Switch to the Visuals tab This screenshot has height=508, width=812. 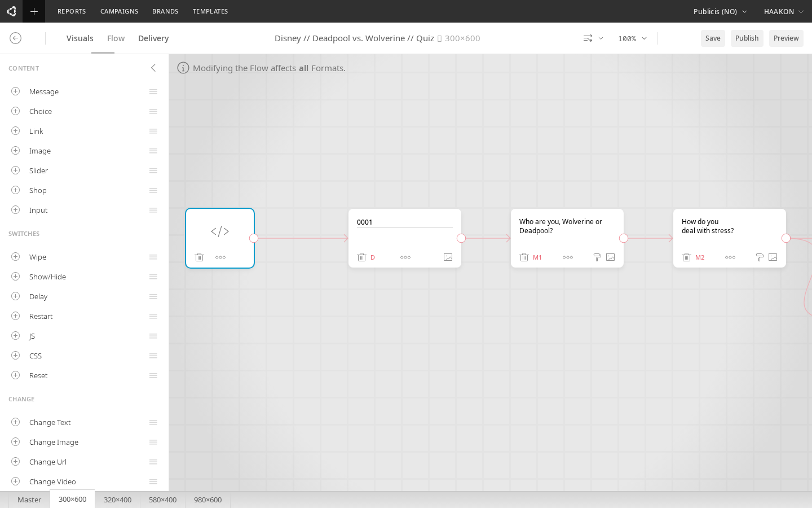coord(80,38)
